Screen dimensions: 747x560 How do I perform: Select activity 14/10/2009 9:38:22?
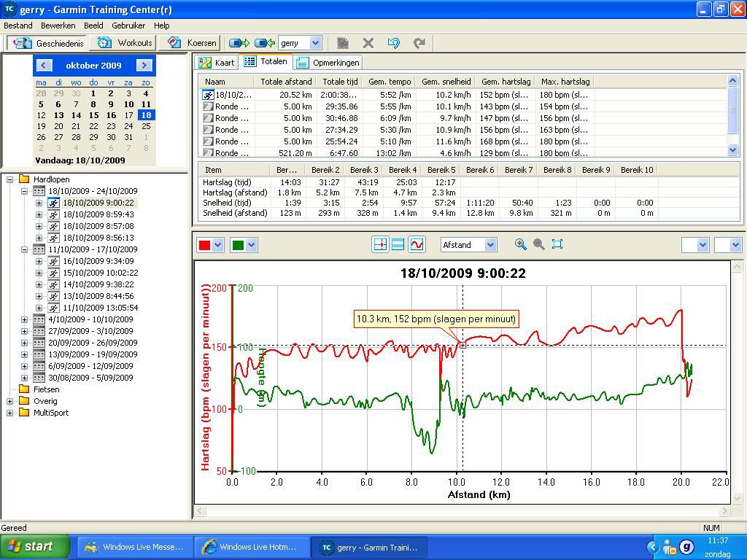98,284
